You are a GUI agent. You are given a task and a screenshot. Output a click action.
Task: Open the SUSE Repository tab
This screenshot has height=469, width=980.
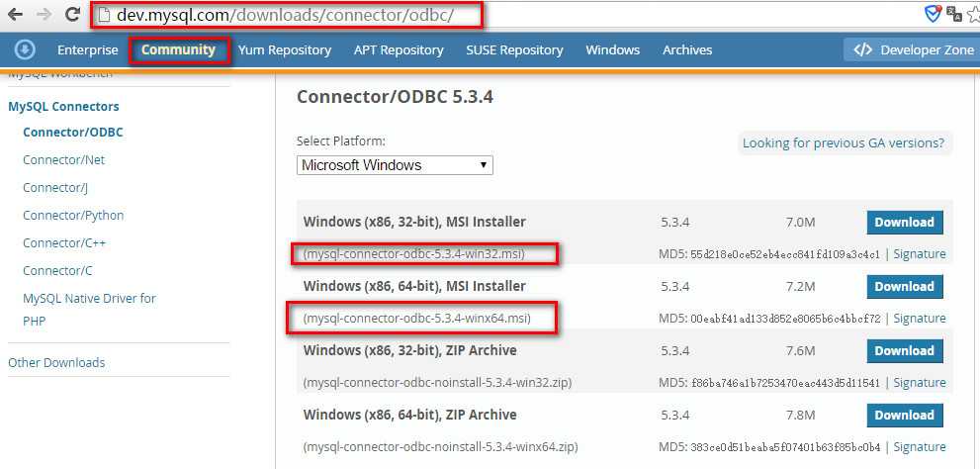coord(514,50)
